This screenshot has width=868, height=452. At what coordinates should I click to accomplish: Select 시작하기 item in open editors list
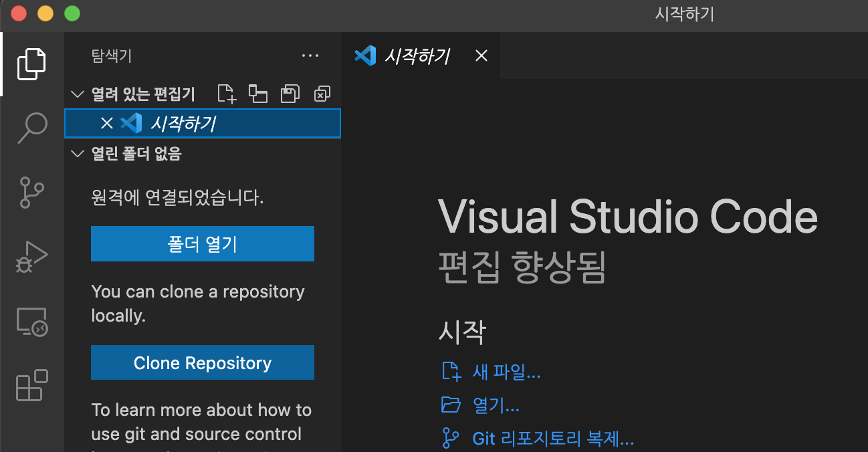coord(203,123)
